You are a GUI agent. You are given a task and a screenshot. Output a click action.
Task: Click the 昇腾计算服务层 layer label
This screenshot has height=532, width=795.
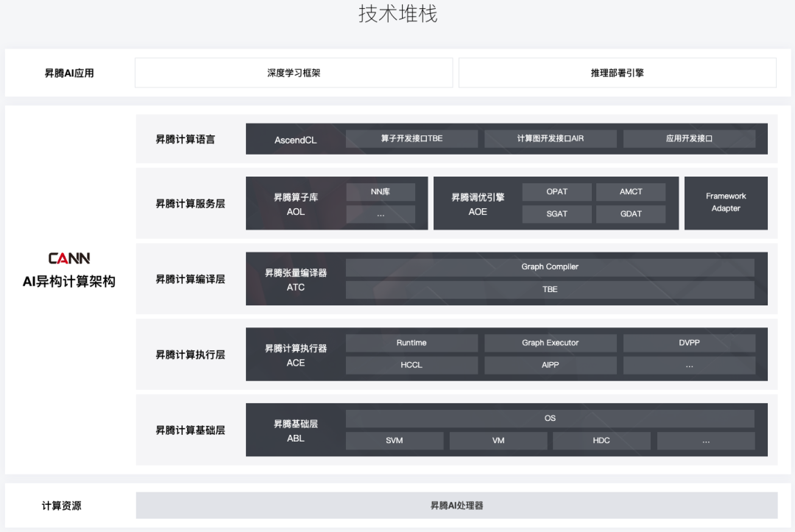[190, 204]
